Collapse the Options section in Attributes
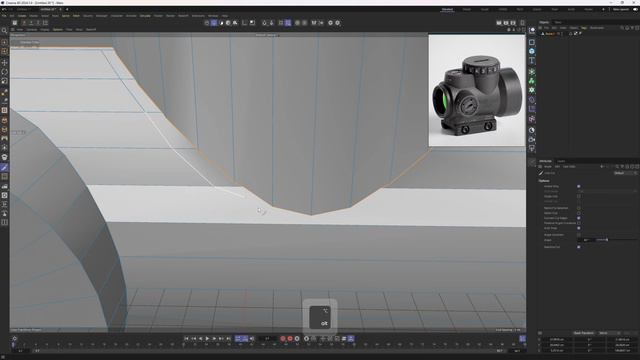 544,180
